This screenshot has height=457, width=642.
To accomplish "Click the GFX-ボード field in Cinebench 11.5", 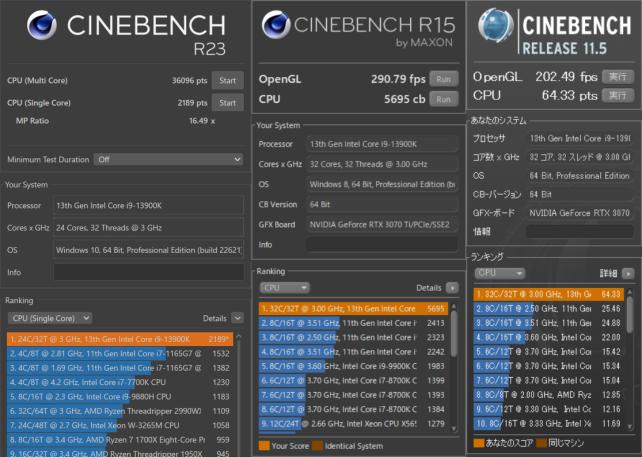I will (x=579, y=213).
